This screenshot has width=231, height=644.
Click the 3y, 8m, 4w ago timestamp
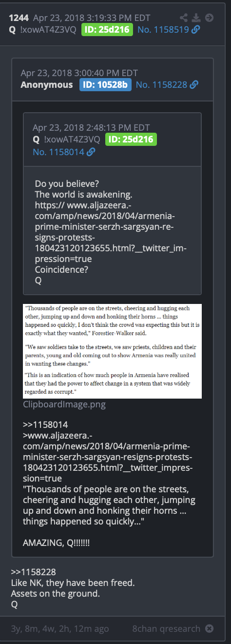click(x=60, y=628)
